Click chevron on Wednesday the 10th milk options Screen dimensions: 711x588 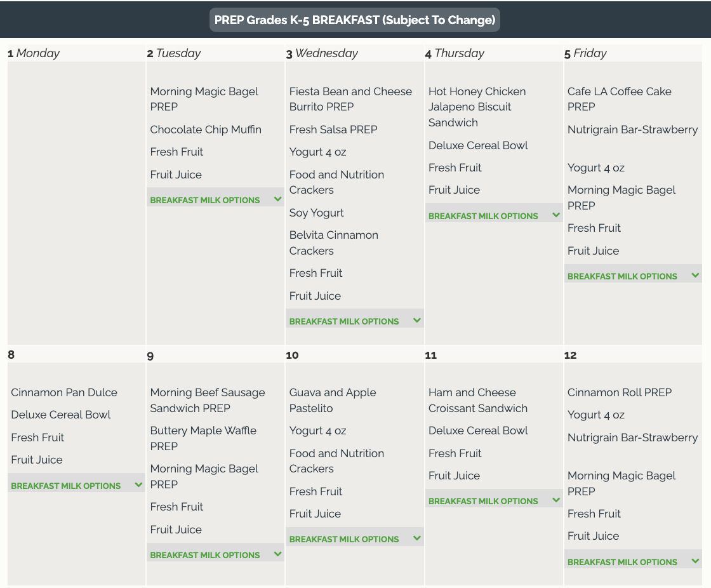(x=417, y=538)
